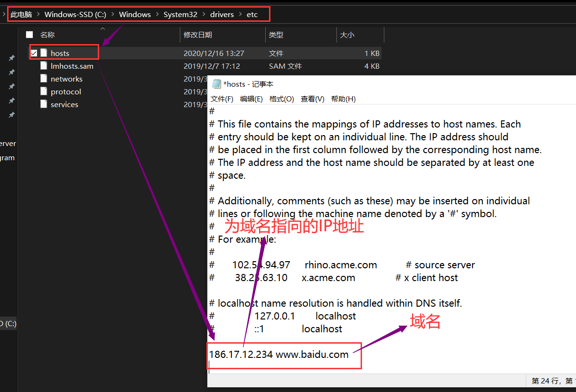
Task: Click the etc breadcrumb segment
Action: point(252,14)
